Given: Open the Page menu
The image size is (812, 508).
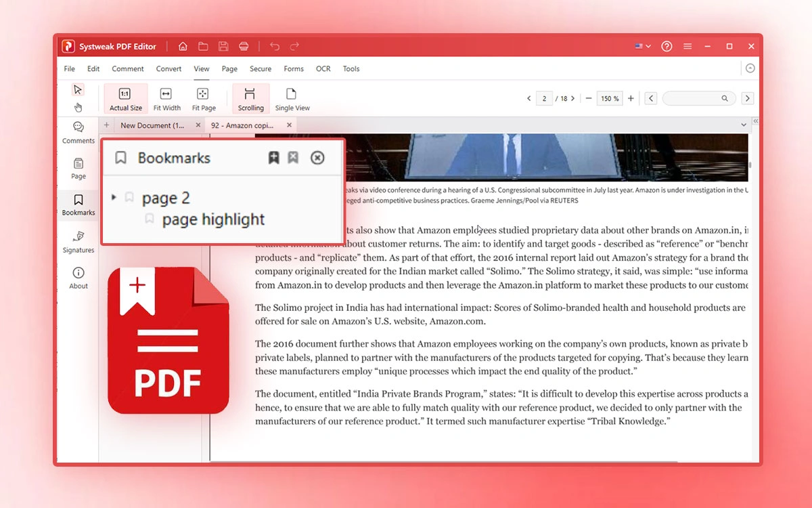Looking at the screenshot, I should tap(229, 68).
